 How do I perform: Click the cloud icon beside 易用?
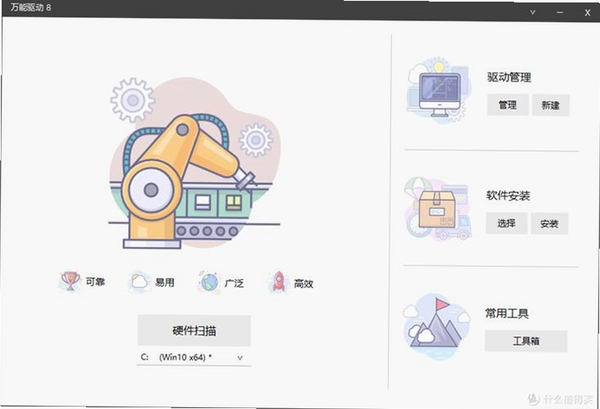pos(139,282)
